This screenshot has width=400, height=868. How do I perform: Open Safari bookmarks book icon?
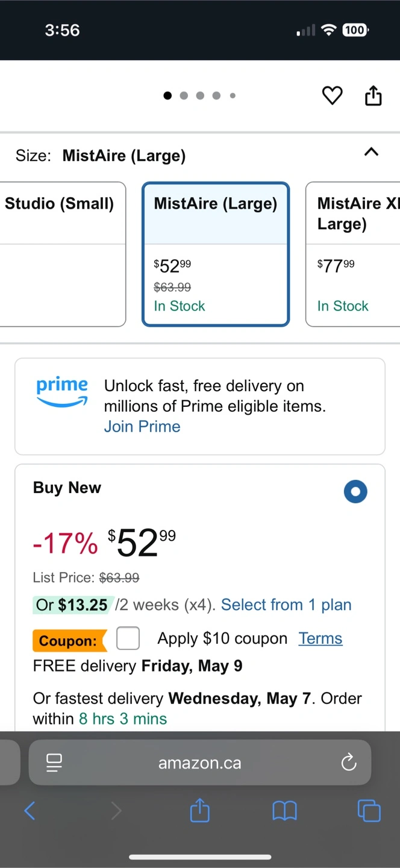[x=284, y=811]
